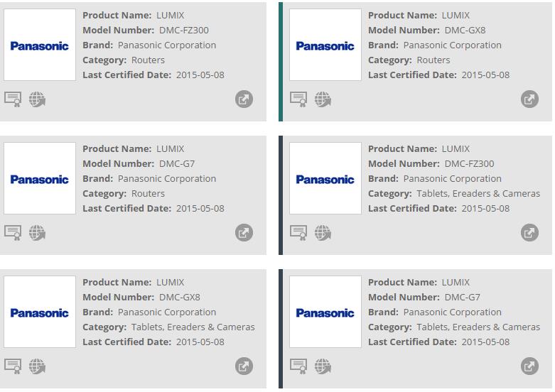
Task: Open external link on DMC-G7 Tablets card
Action: pos(529,366)
